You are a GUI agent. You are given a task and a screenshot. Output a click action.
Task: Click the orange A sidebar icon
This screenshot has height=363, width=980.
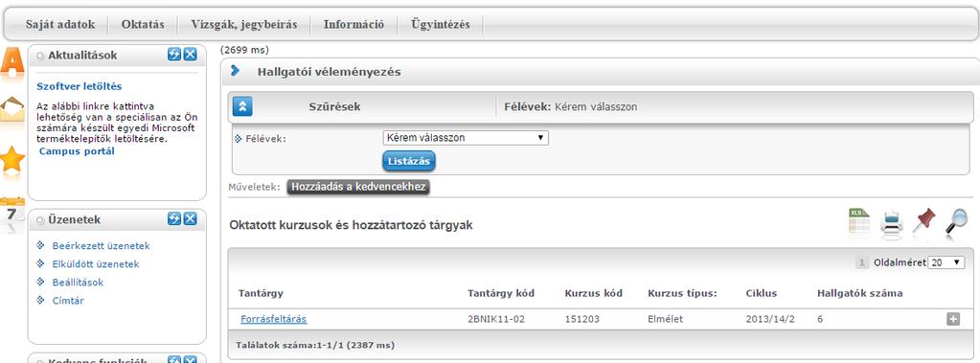[11, 62]
